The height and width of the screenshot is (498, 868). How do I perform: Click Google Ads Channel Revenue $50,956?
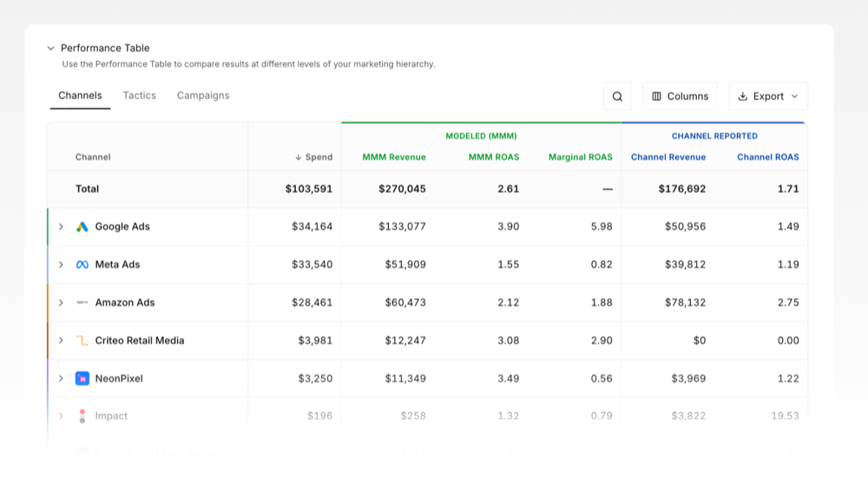click(686, 226)
